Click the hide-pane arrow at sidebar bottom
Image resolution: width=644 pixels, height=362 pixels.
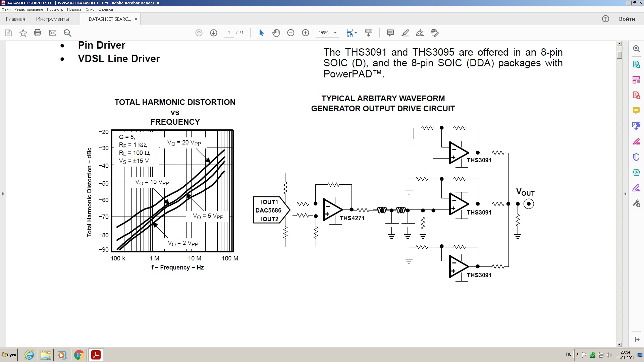coord(637,340)
